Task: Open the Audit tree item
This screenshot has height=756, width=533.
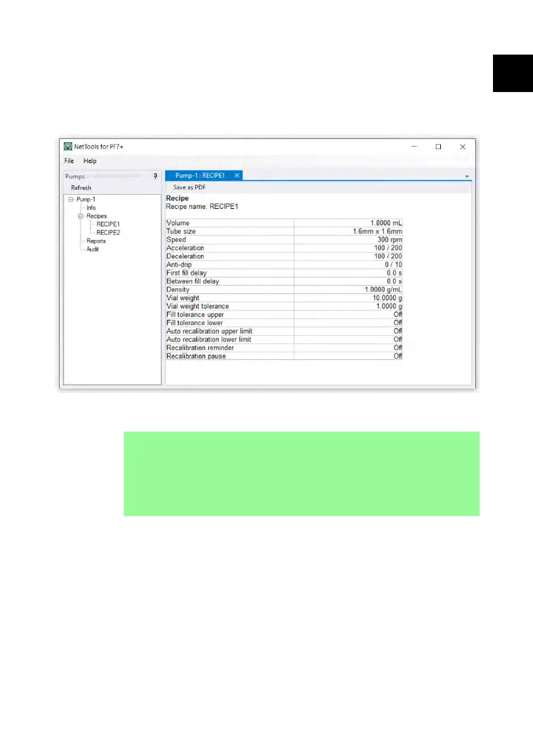Action: coord(93,249)
